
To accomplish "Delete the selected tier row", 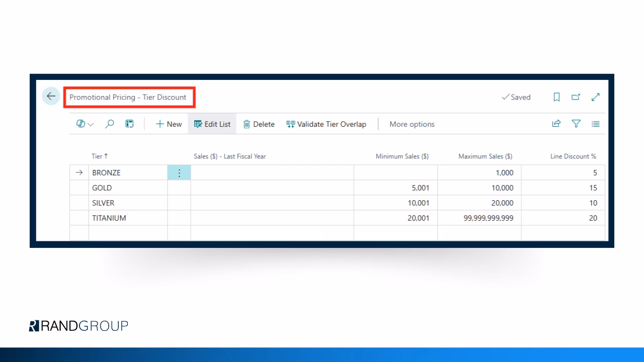I will 259,124.
